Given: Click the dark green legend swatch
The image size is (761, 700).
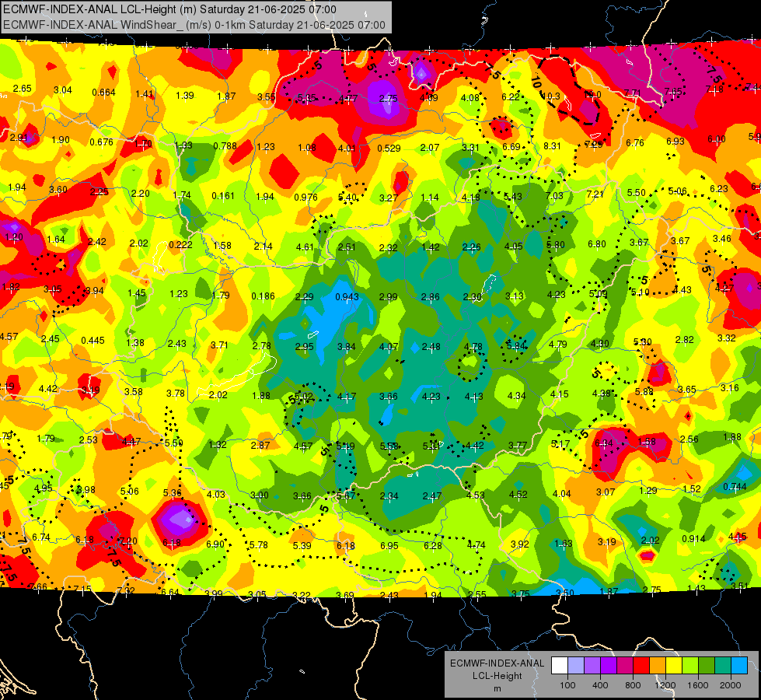Looking at the screenshot, I should click(707, 665).
